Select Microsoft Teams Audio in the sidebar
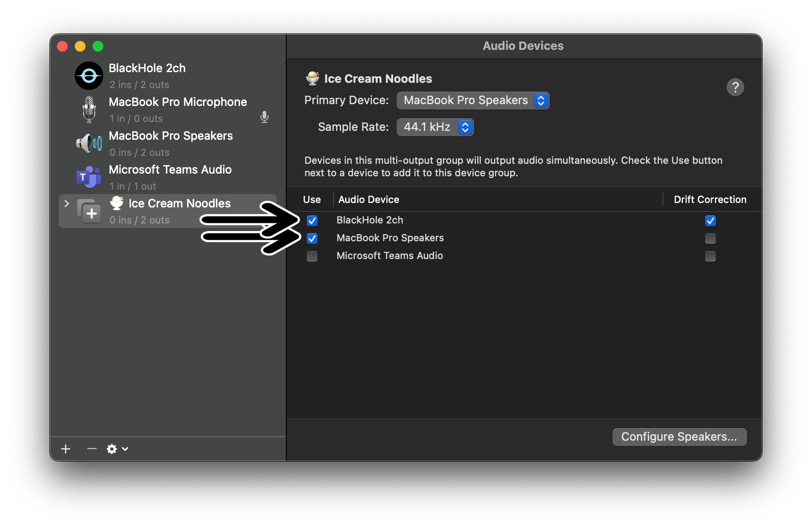The width and height of the screenshot is (812, 527). [170, 177]
